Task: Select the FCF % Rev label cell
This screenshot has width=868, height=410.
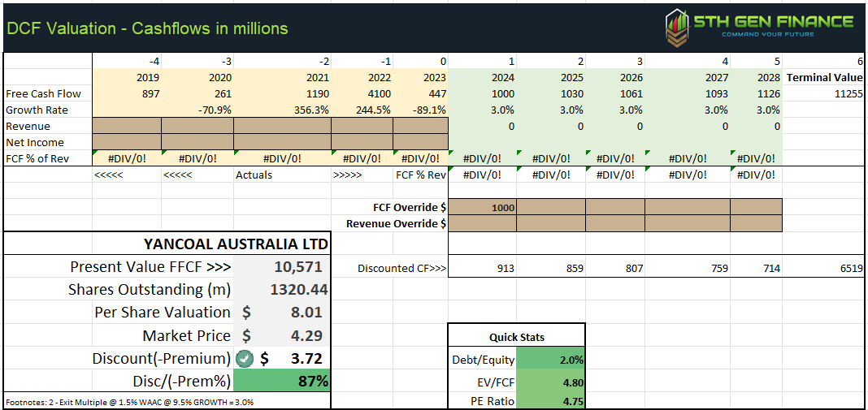Action: (421, 175)
